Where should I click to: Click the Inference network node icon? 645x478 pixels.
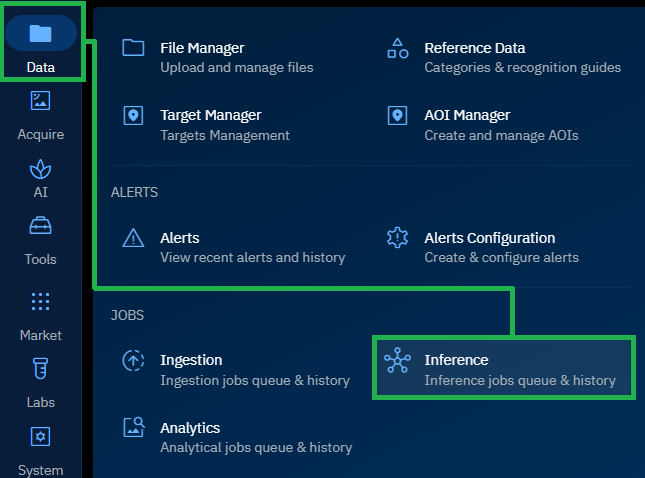[397, 360]
